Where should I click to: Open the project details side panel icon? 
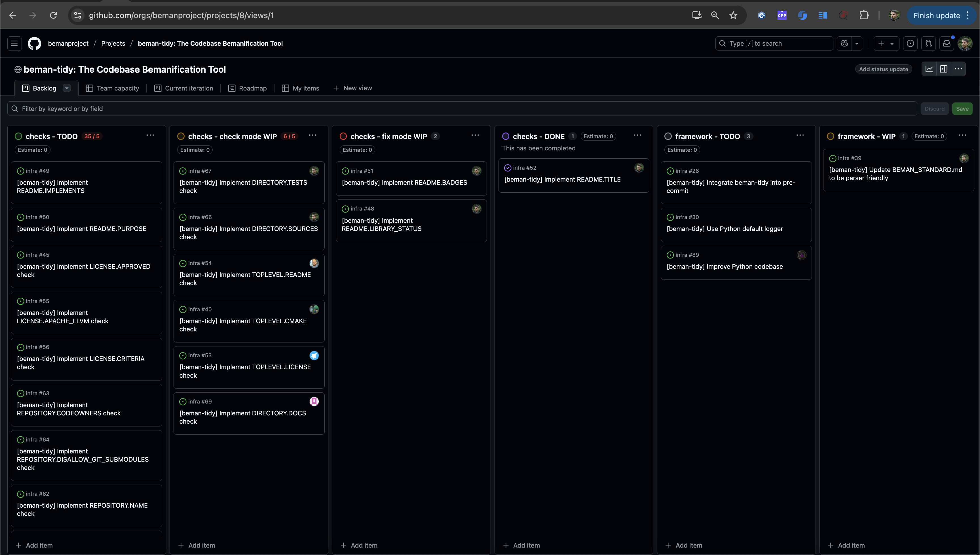[943, 69]
